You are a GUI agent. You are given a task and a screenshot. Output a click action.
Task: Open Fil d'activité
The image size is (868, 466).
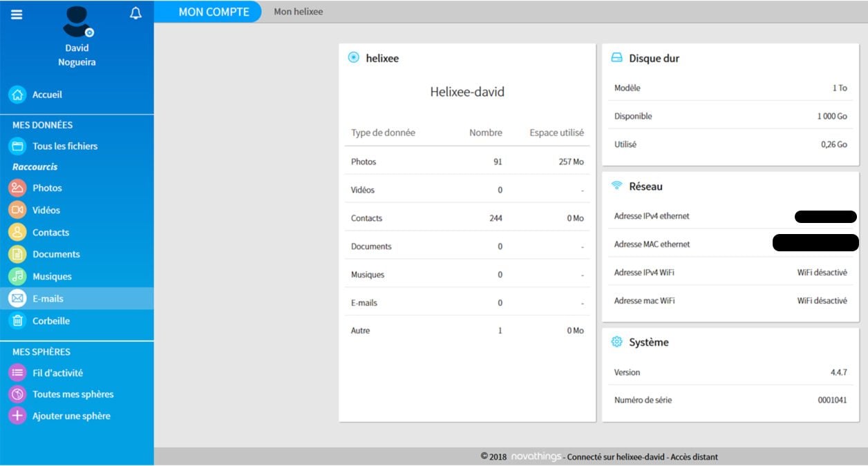[x=57, y=373]
